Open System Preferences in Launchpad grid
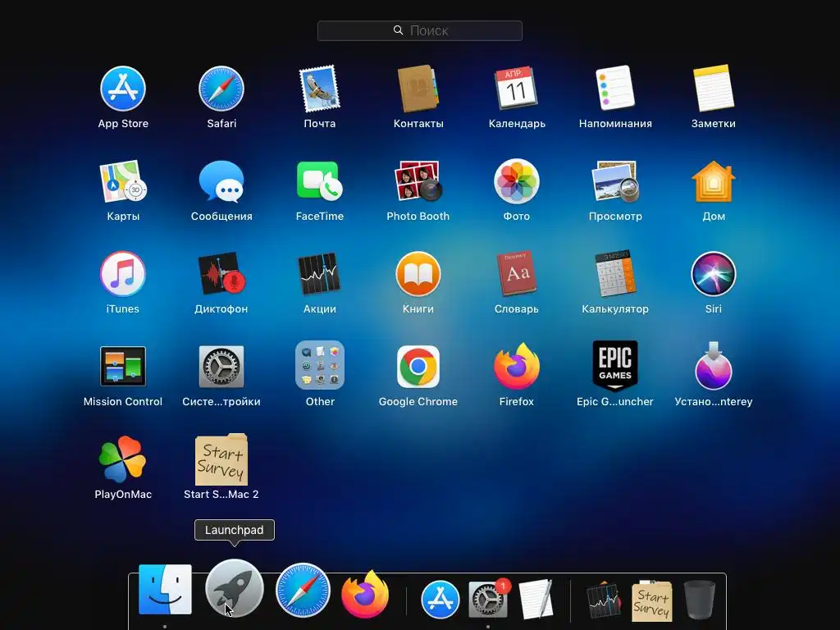The height and width of the screenshot is (630, 840). pos(221,367)
